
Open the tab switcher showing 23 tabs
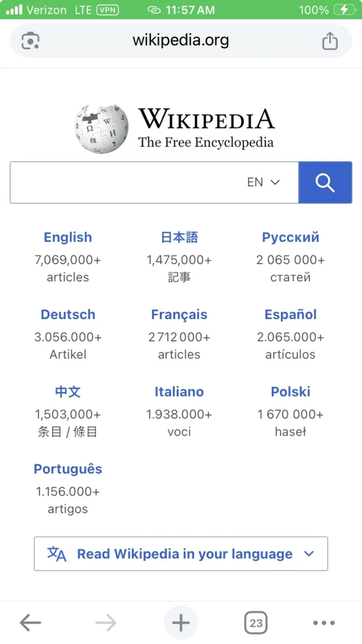256,623
